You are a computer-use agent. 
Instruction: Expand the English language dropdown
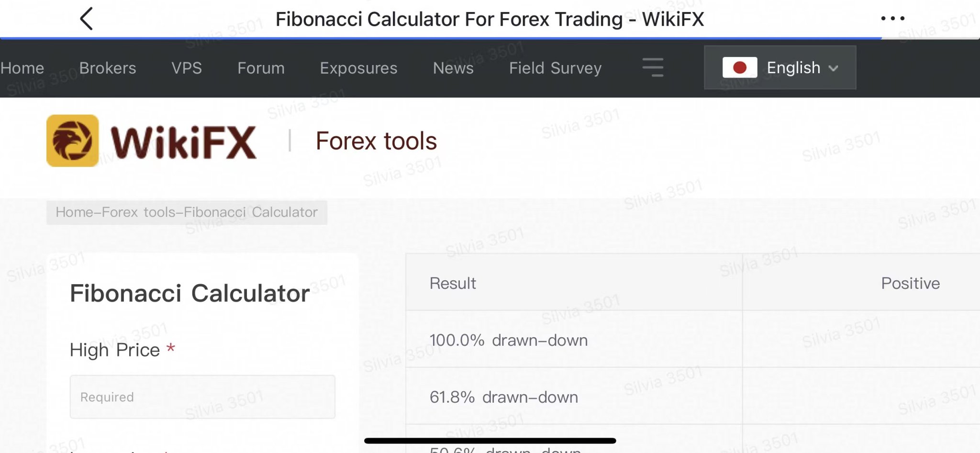[x=780, y=67]
